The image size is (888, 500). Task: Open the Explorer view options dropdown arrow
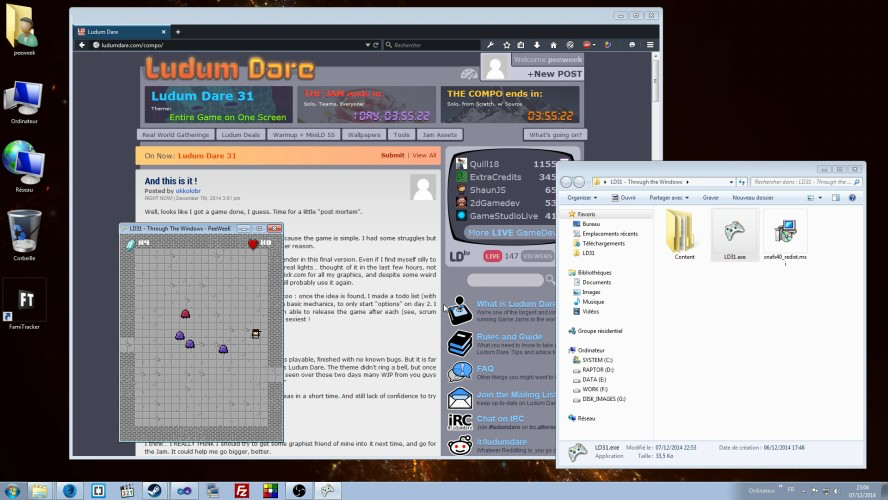pyautogui.click(x=820, y=198)
